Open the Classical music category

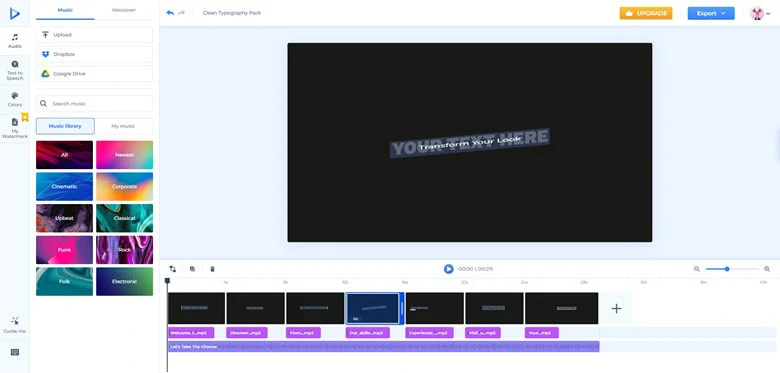tap(124, 218)
